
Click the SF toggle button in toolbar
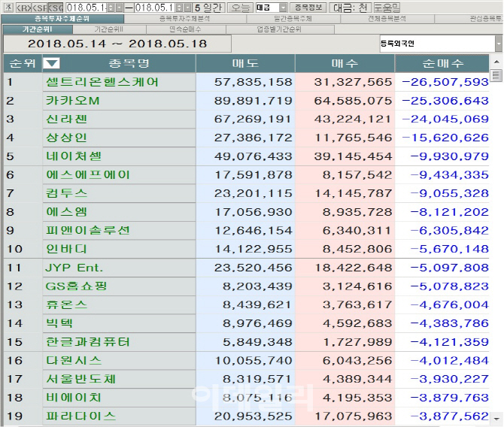40,7
